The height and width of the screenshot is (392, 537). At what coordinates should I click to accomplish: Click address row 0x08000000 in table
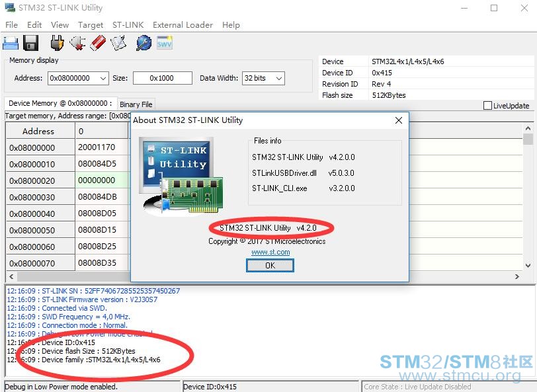tap(40, 147)
